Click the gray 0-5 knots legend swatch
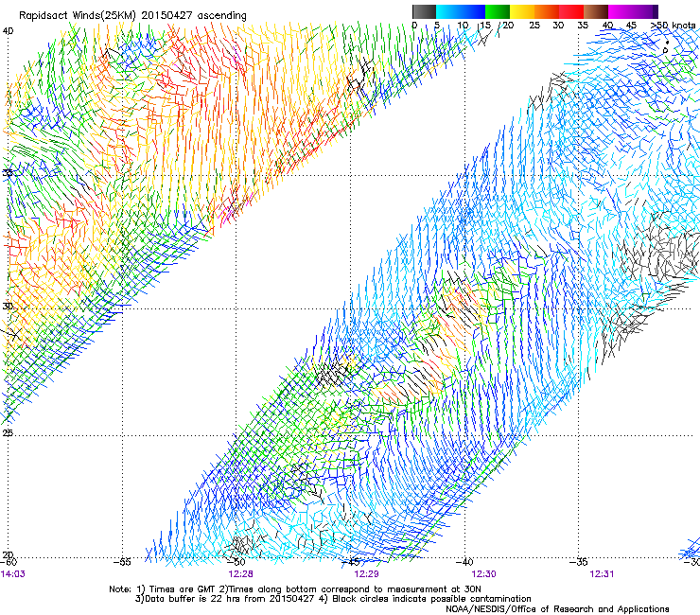Screen dimensions: 700x615 424,11
